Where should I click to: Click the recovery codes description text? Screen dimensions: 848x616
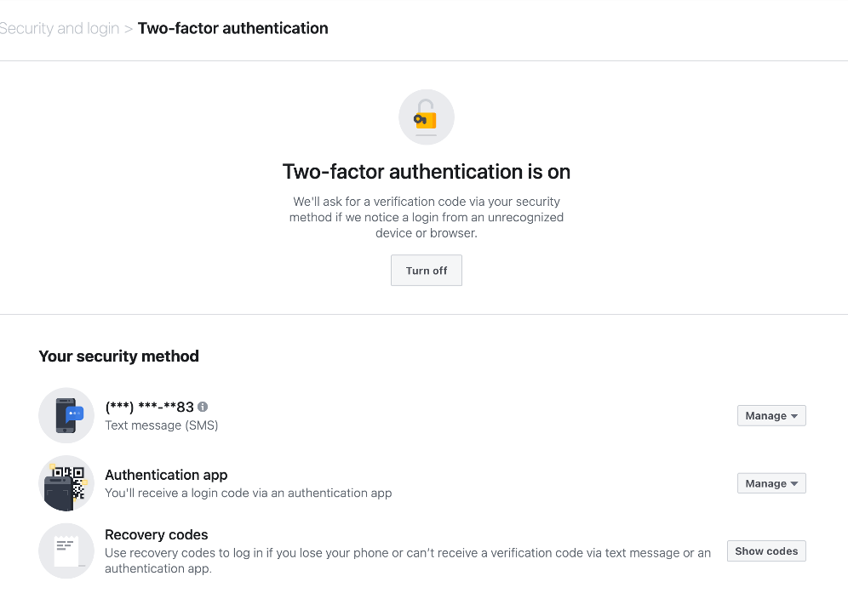tap(408, 561)
